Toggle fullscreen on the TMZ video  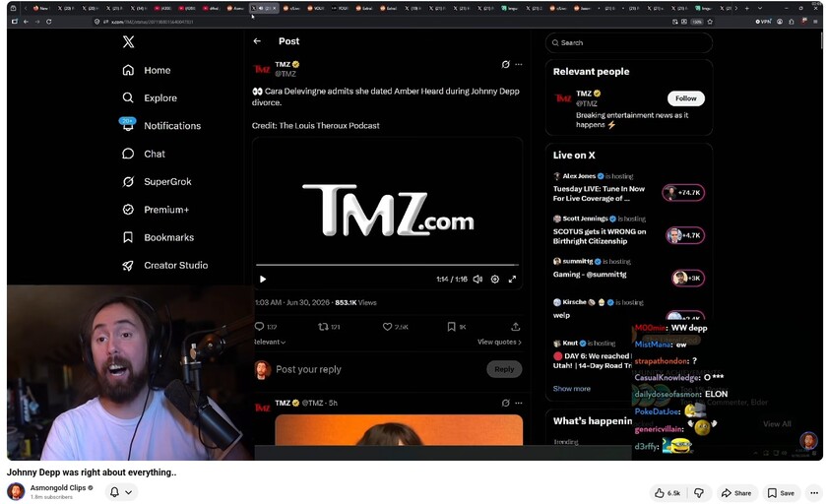point(512,280)
